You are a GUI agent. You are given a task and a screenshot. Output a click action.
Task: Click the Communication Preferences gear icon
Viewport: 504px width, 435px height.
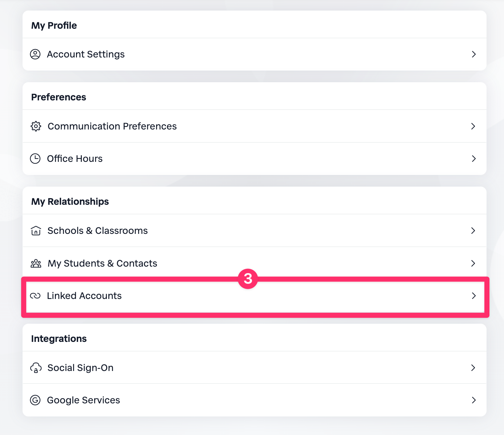point(36,126)
